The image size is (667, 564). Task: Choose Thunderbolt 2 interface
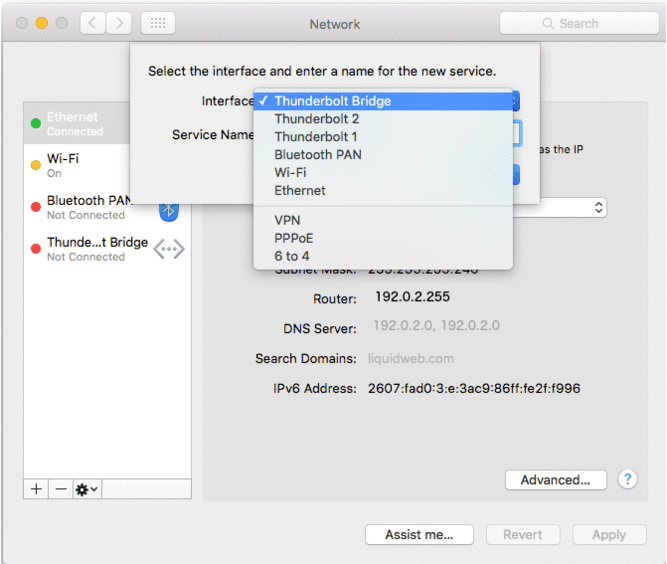(383, 119)
